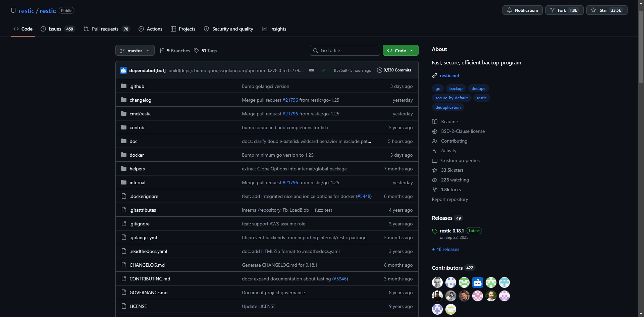Open the cmd/restic folder
This screenshot has width=644, height=317.
pos(141,114)
